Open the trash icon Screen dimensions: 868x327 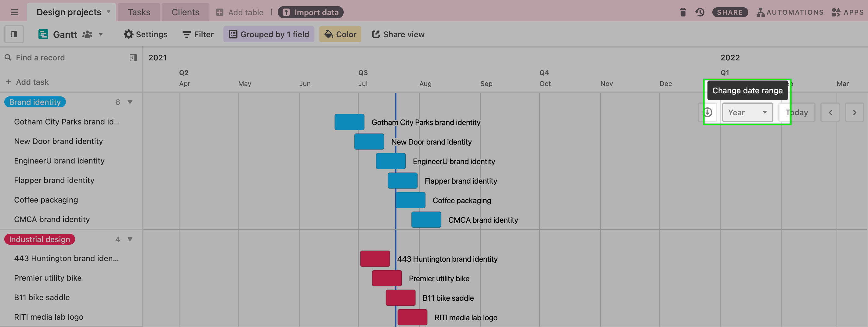click(x=683, y=13)
